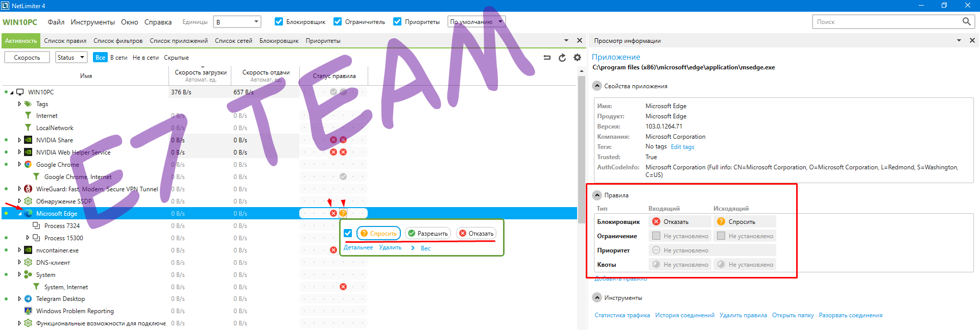This screenshot has height=330, width=980.
Task: Open the Файл menu
Action: [x=56, y=22]
